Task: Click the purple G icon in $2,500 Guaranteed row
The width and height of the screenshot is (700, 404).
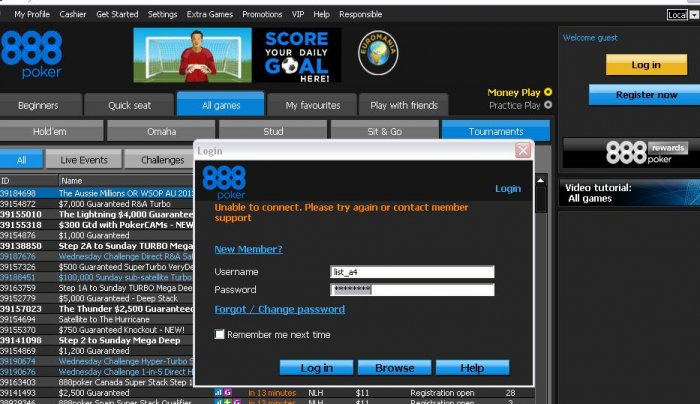Action: click(227, 392)
